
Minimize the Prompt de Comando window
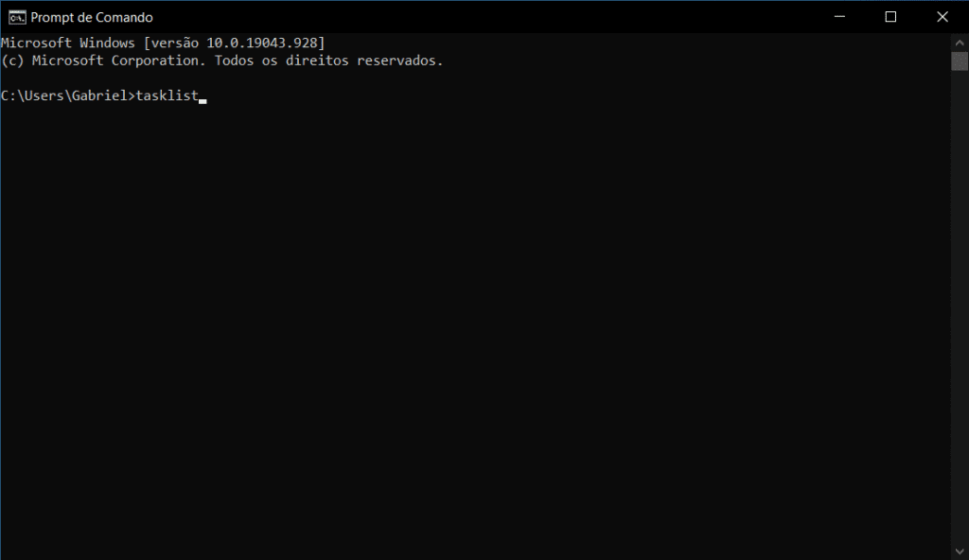pyautogui.click(x=839, y=17)
